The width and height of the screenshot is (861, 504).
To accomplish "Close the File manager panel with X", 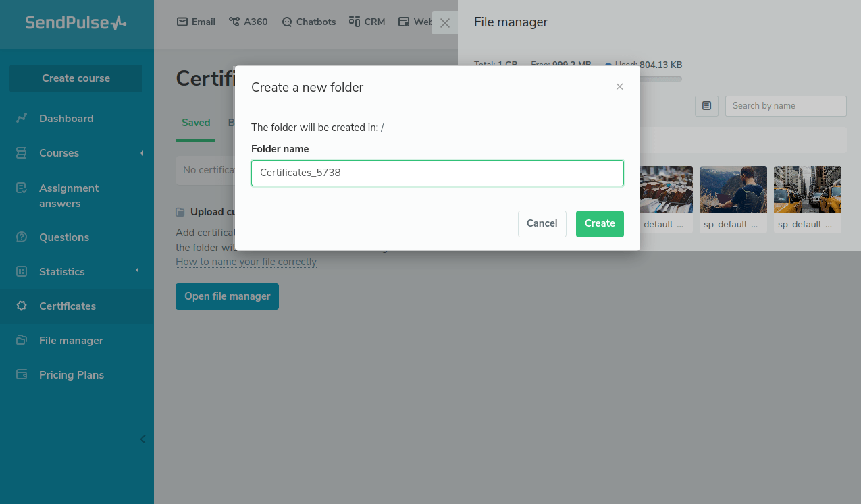I will [444, 23].
